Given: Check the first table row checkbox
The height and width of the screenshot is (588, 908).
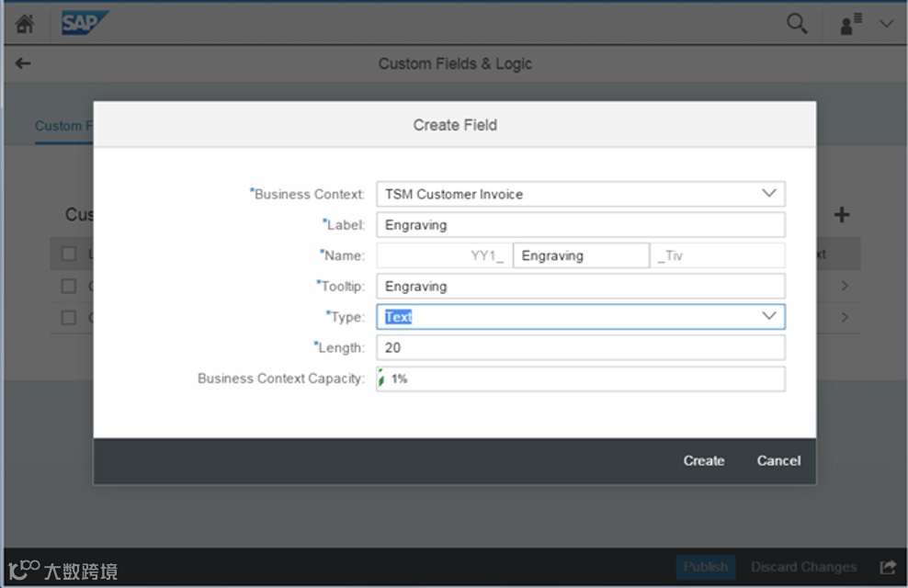Looking at the screenshot, I should pos(69,286).
